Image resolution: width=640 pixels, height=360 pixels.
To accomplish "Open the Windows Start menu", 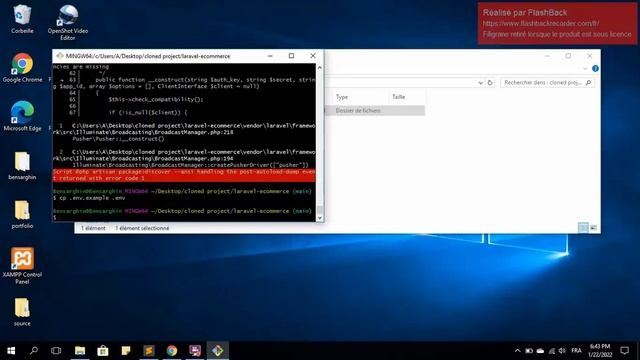I will point(11,350).
